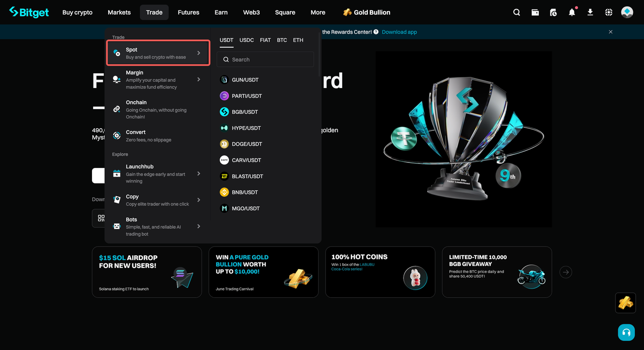Open the $15 SOL Airdrop card
This screenshot has width=644, height=350.
(x=147, y=272)
